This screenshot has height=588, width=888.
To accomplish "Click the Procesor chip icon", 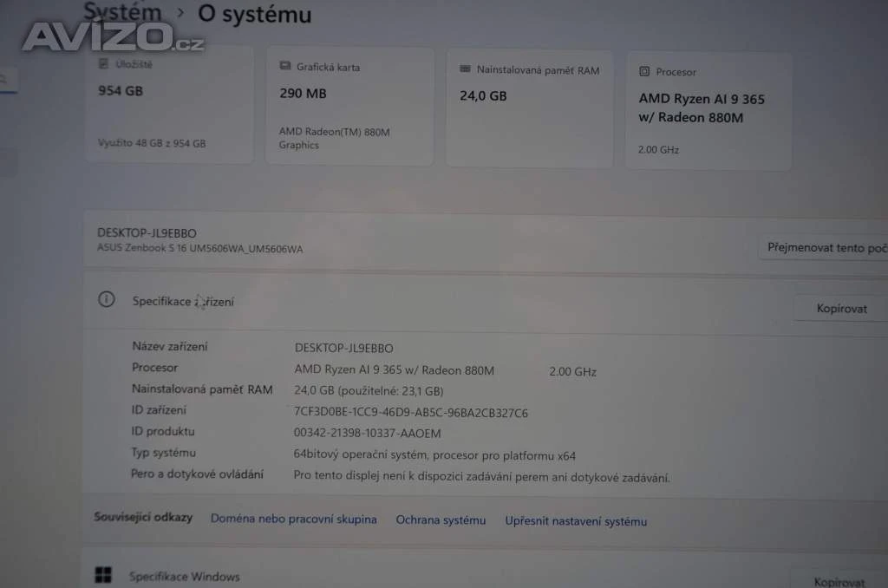I will point(644,72).
